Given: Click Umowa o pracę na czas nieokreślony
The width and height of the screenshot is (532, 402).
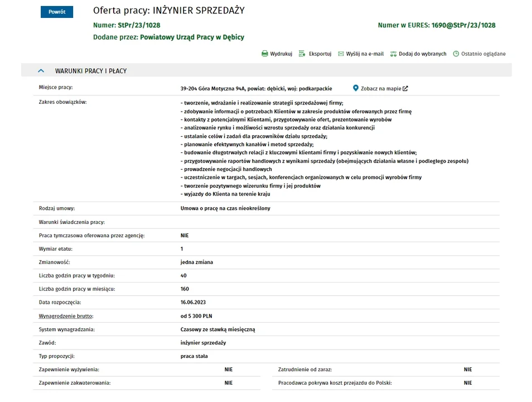Looking at the screenshot, I should click(x=225, y=208).
